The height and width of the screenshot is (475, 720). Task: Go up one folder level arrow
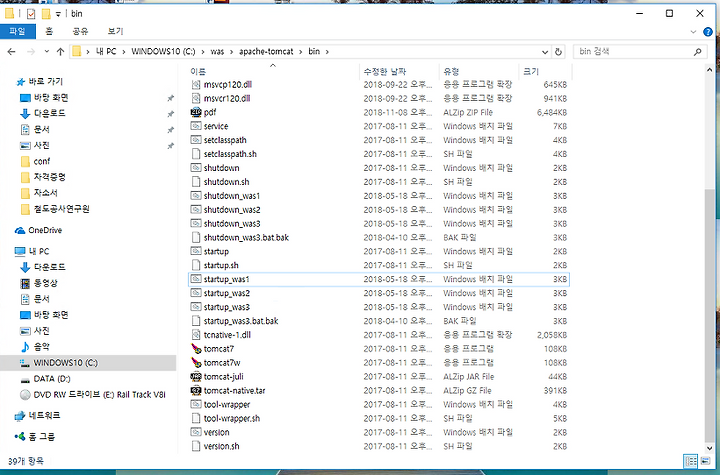(x=60, y=51)
